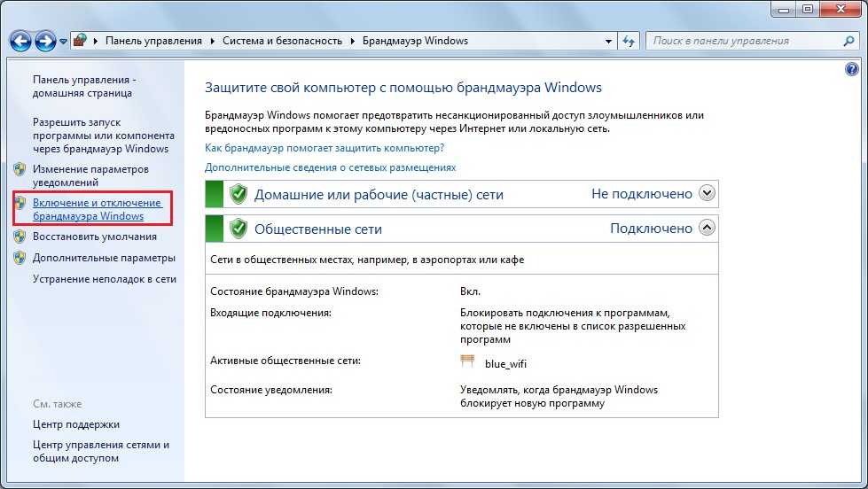Minimize the firewall window
868x489 pixels.
click(783, 9)
